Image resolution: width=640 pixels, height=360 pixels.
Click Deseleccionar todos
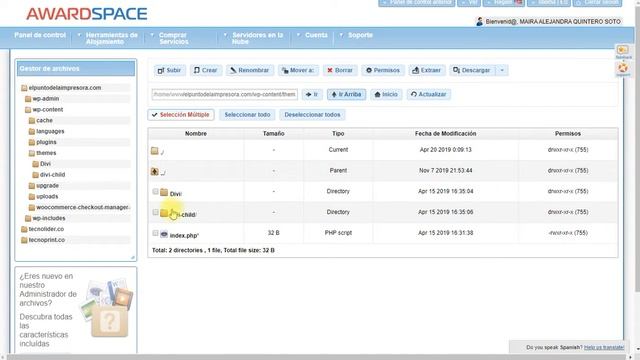(x=312, y=115)
